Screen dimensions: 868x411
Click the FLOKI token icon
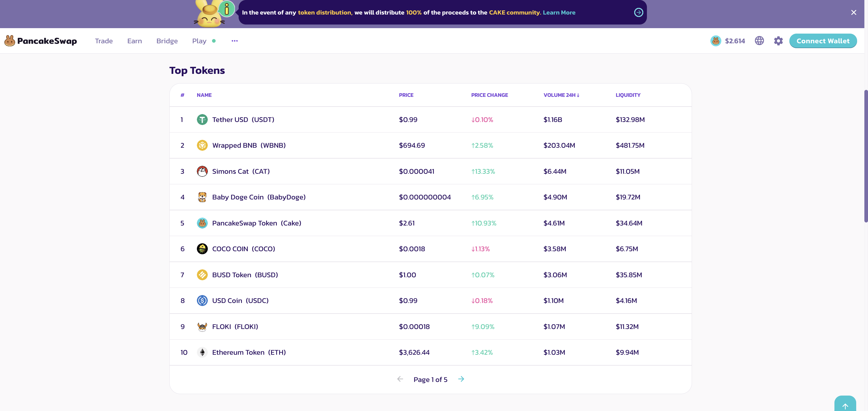click(x=202, y=326)
